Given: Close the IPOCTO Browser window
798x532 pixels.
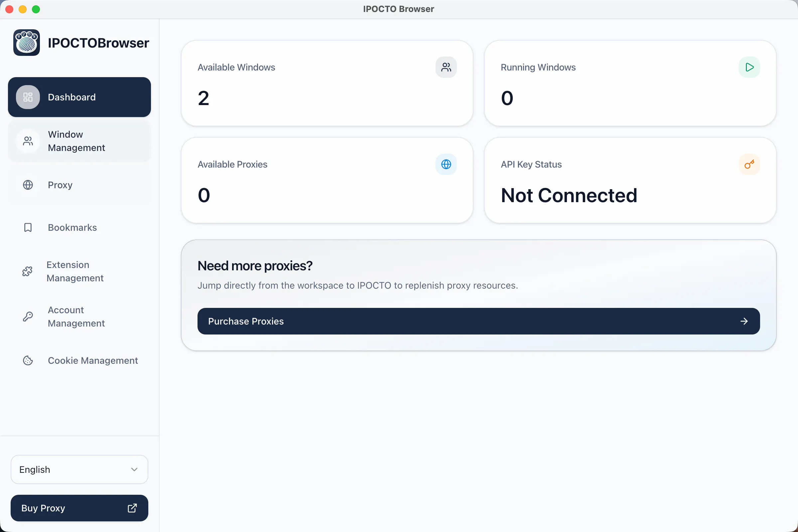Looking at the screenshot, I should click(x=10, y=9).
